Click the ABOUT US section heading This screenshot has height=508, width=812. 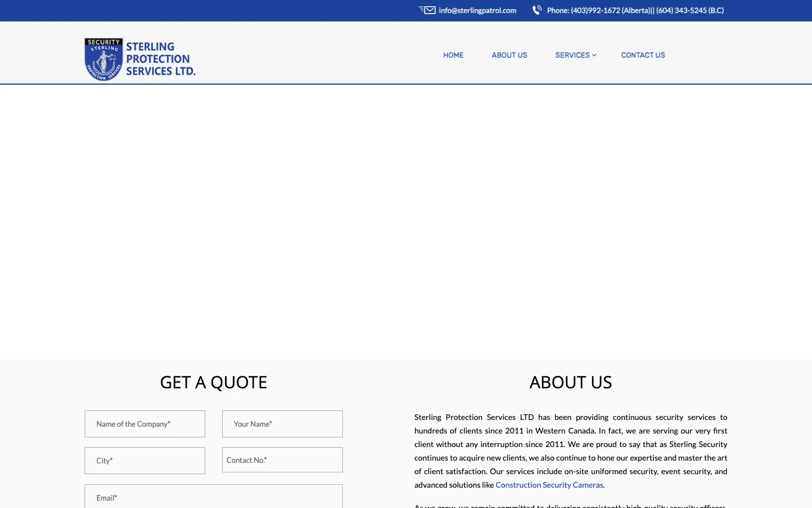click(571, 382)
